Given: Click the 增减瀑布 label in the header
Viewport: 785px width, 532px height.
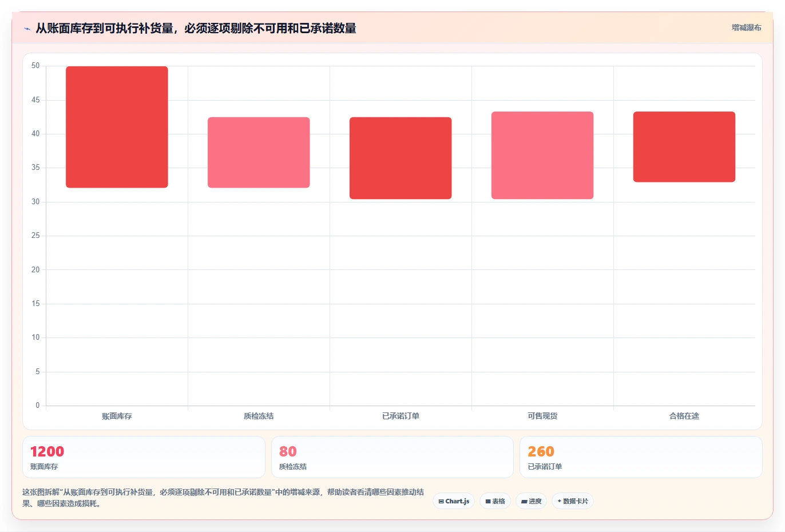Looking at the screenshot, I should pos(747,27).
